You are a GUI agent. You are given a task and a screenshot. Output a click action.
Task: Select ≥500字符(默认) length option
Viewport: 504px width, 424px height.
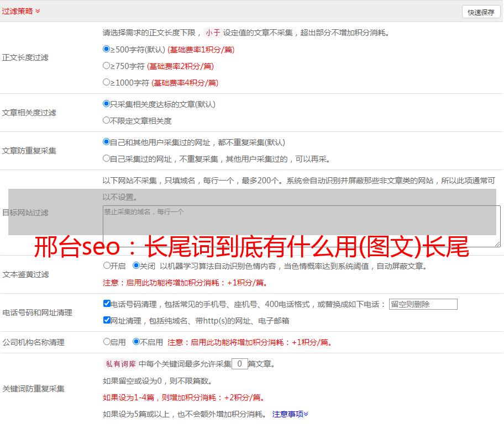tap(107, 49)
